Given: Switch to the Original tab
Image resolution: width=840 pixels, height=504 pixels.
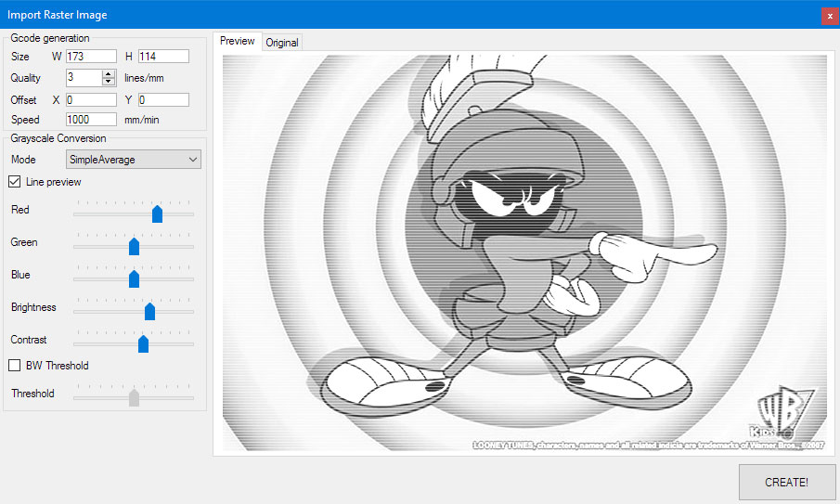Looking at the screenshot, I should point(282,43).
